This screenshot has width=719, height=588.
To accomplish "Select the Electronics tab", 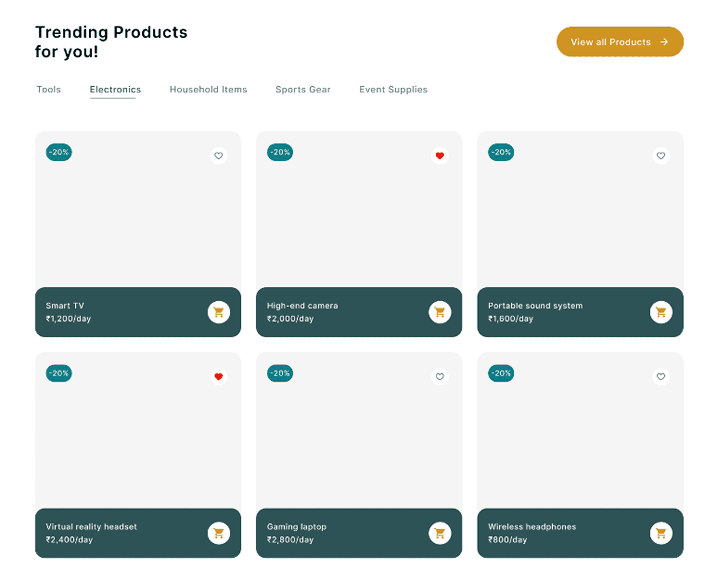I will click(x=115, y=90).
